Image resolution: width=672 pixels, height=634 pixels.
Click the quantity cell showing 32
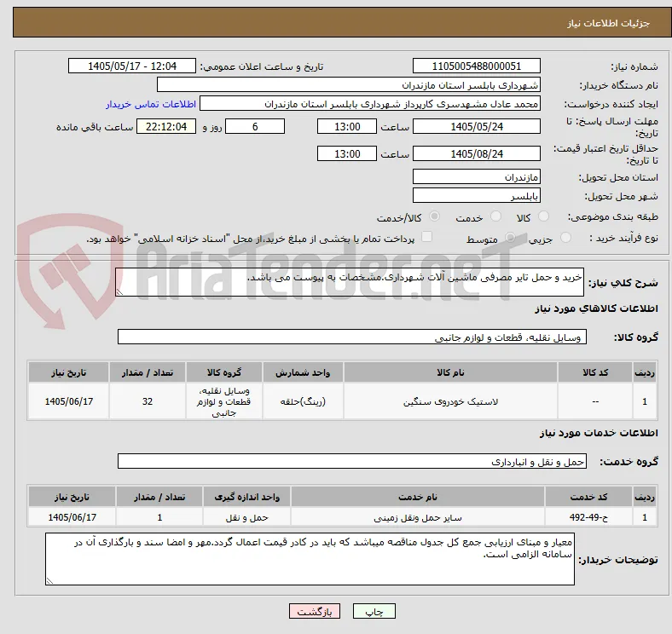pyautogui.click(x=148, y=401)
